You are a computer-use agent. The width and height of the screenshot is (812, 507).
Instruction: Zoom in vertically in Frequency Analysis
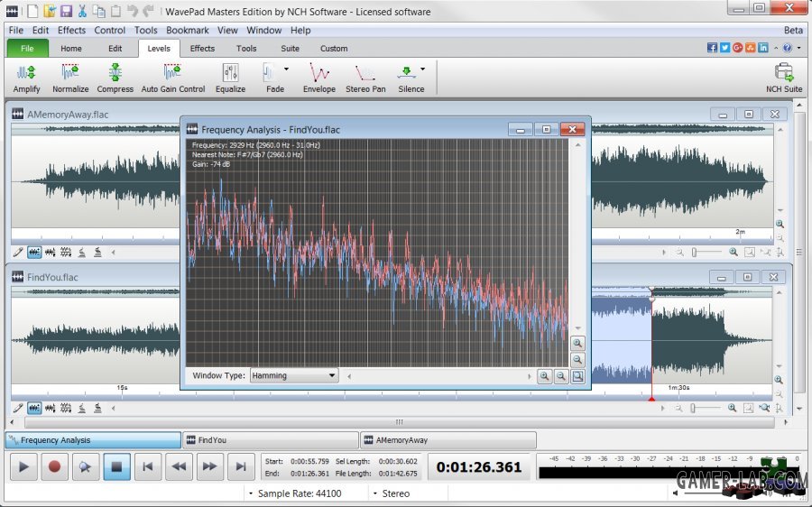tap(577, 343)
